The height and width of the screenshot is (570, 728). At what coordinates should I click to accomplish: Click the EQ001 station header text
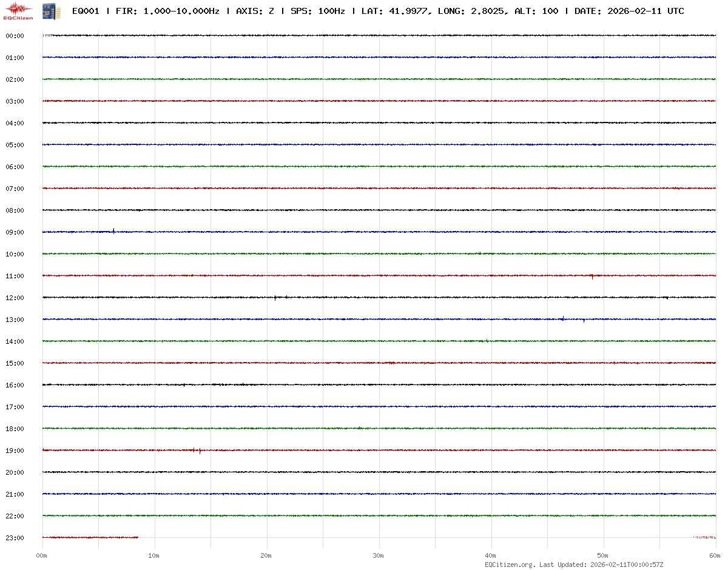[86, 12]
